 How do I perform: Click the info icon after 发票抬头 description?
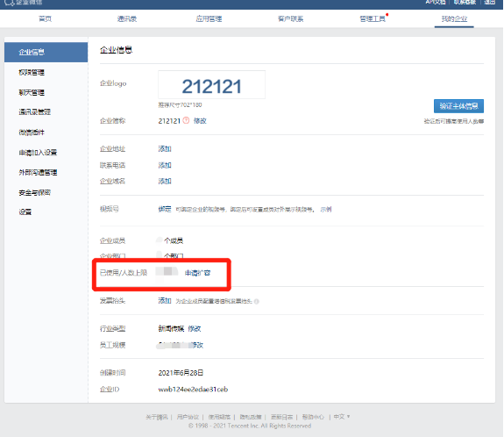(257, 302)
